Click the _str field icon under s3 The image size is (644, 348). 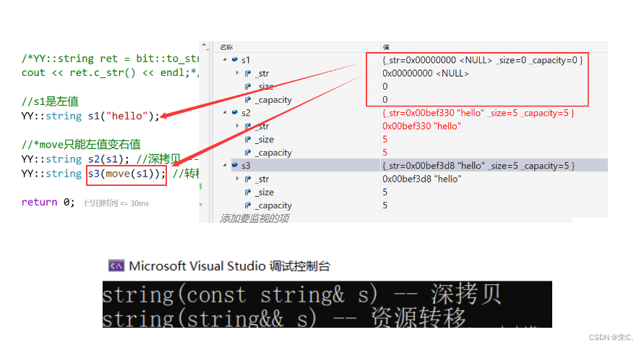coord(248,179)
